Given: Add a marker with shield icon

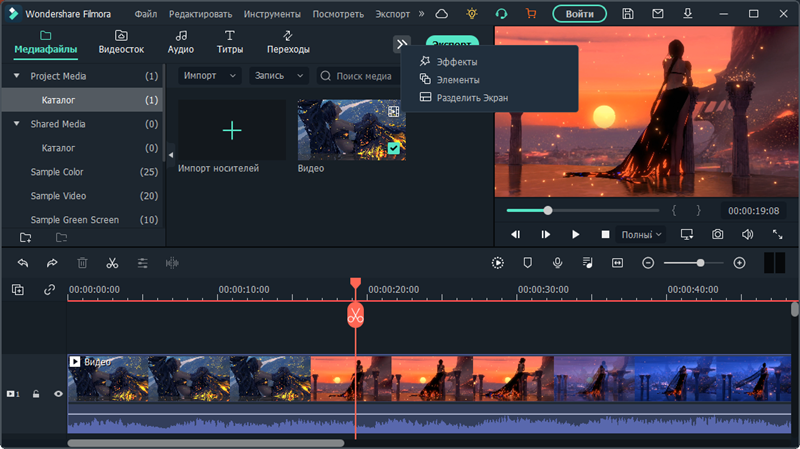Looking at the screenshot, I should 528,263.
